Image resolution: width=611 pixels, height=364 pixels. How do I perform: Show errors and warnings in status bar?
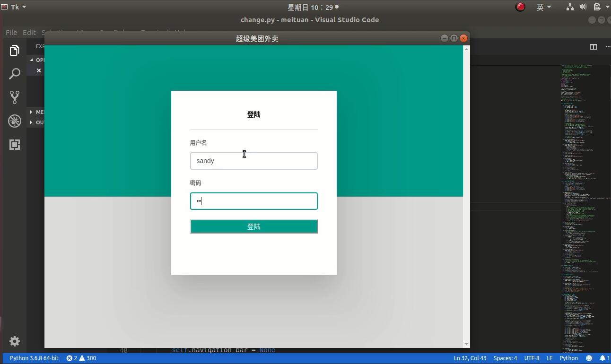[81, 358]
